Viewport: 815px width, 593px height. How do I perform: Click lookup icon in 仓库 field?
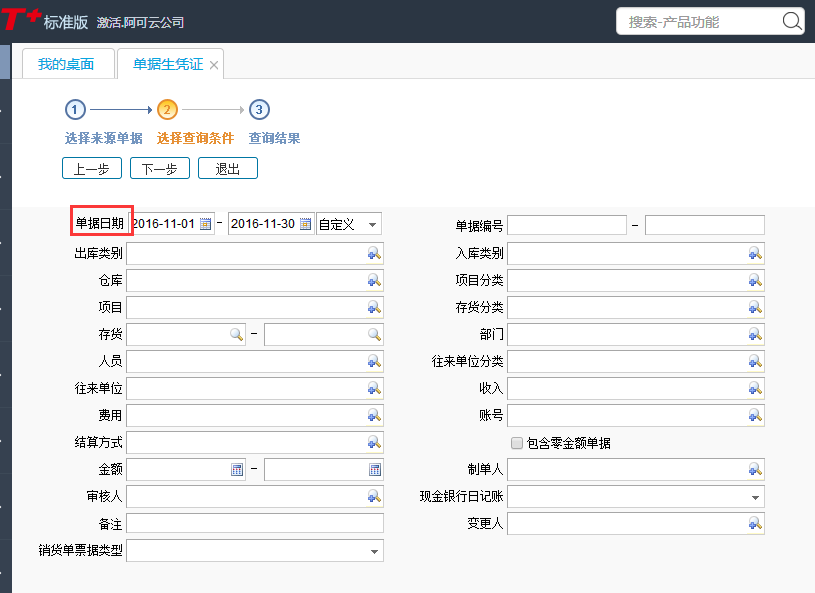(374, 281)
